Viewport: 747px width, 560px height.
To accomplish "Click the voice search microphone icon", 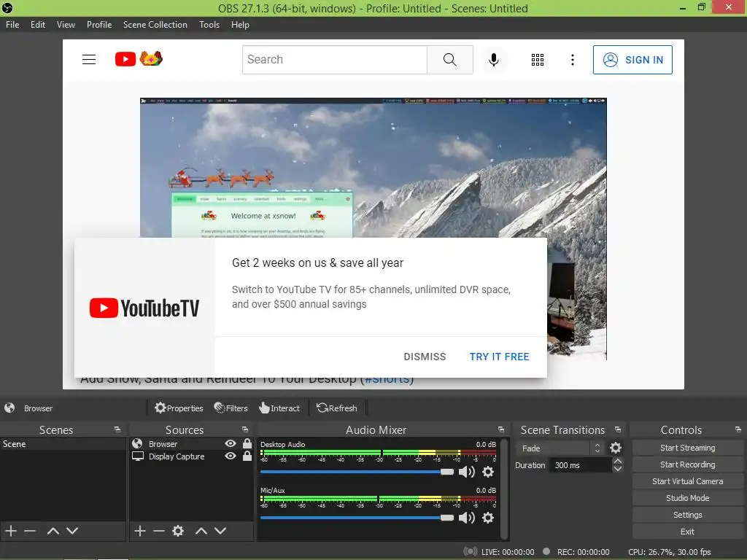I will 494,60.
